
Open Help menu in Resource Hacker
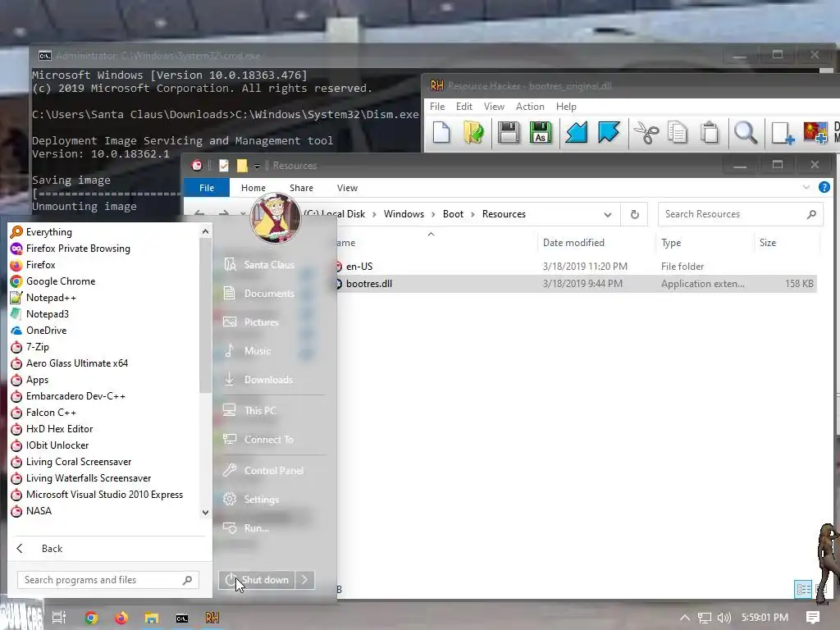(566, 107)
